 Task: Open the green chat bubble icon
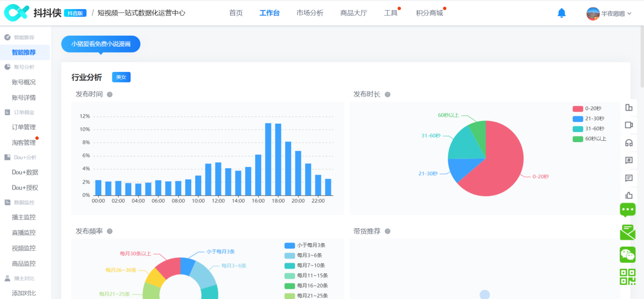tap(627, 211)
